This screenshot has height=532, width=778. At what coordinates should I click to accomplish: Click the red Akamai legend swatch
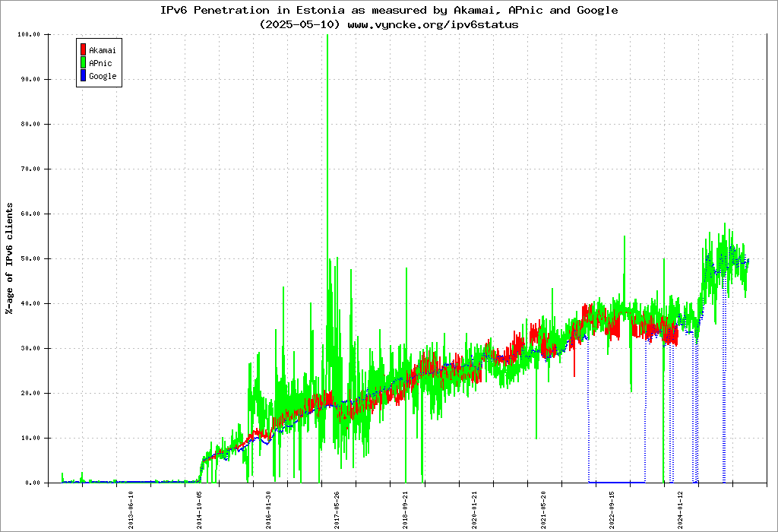click(83, 50)
